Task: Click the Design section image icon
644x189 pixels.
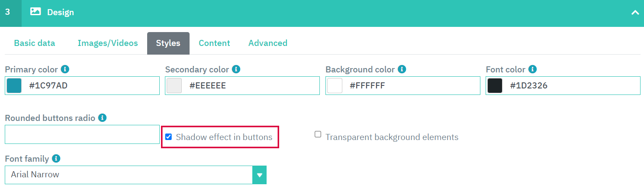Action: pos(35,12)
